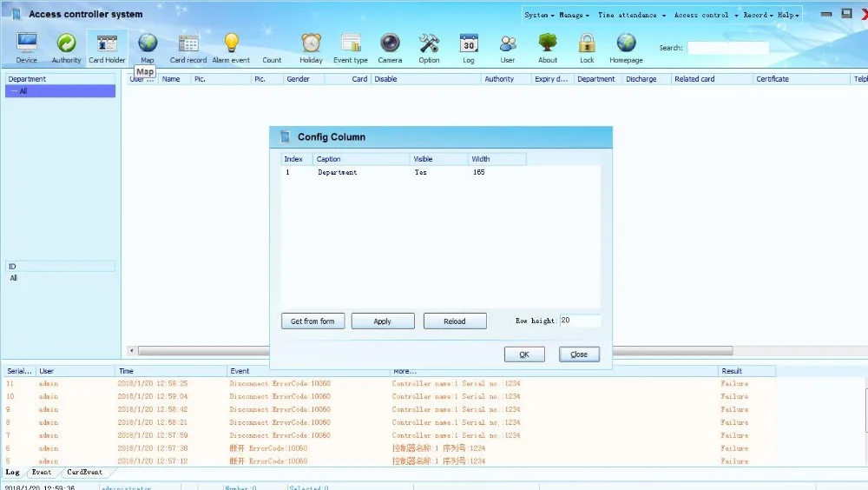Select the Card Holder toolbar icon
Screen dimensions: 868x490
point(107,48)
